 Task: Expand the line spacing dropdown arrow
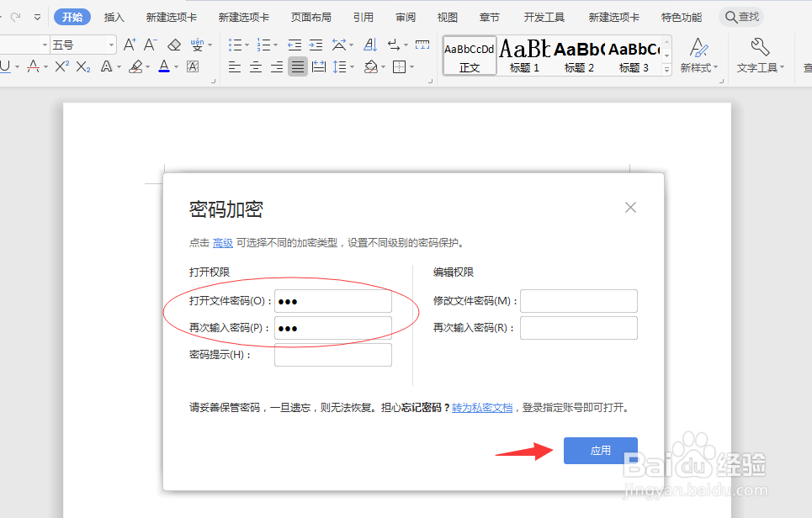pyautogui.click(x=352, y=66)
